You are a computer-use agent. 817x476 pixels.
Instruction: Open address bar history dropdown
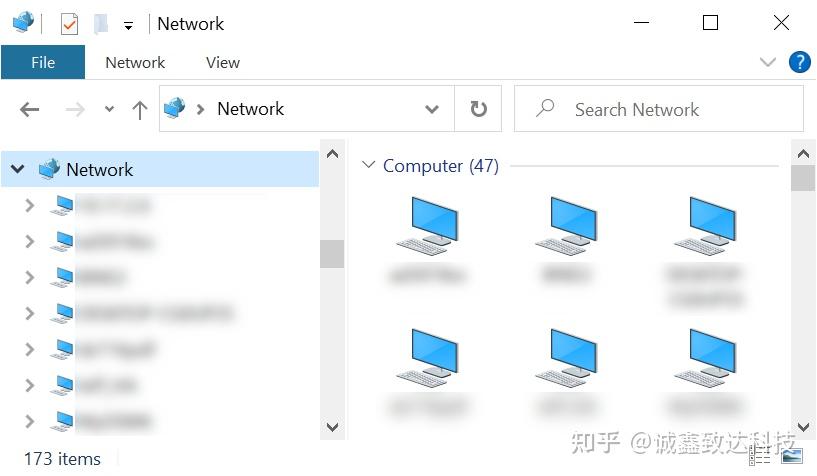(x=431, y=109)
